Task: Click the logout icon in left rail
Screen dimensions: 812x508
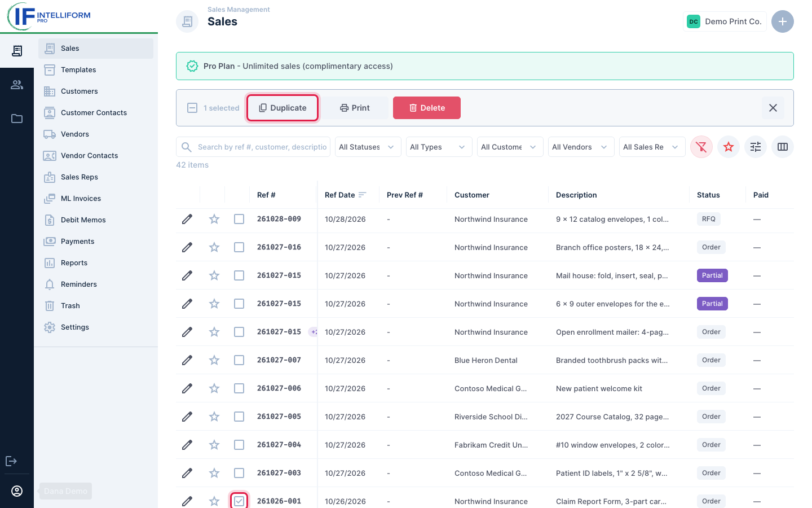Action: coord(11,461)
